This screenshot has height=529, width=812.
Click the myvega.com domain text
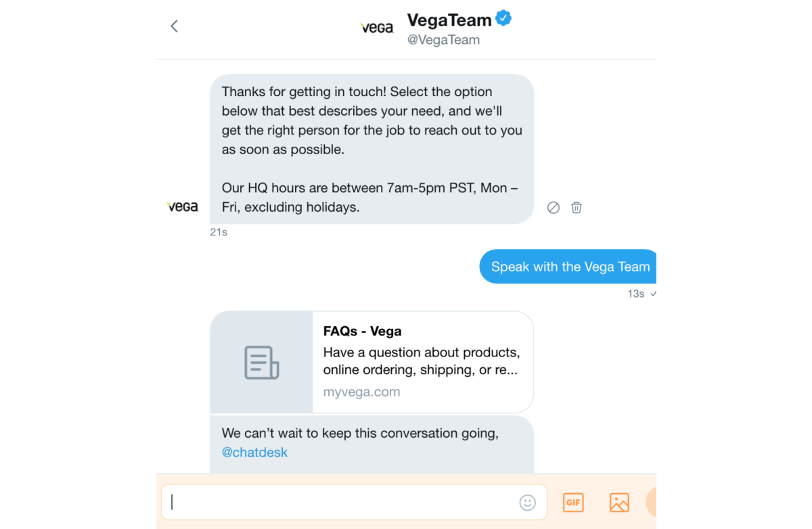click(x=361, y=392)
